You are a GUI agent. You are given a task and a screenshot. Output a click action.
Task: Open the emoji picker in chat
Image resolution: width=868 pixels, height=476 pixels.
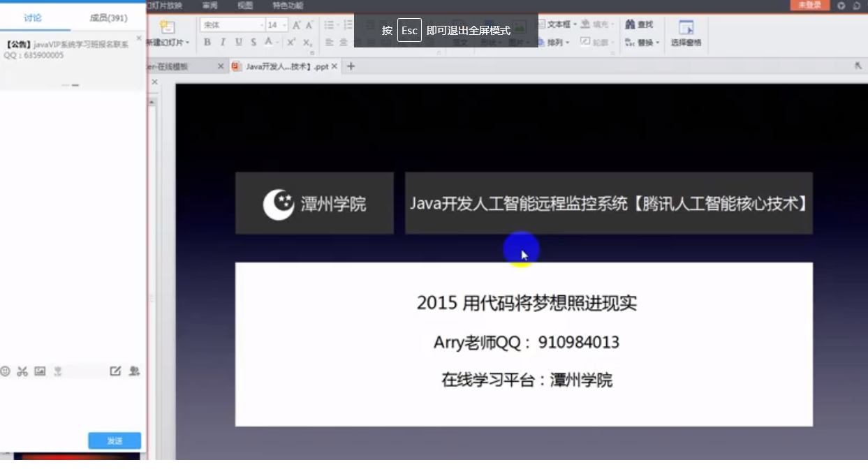click(x=6, y=371)
